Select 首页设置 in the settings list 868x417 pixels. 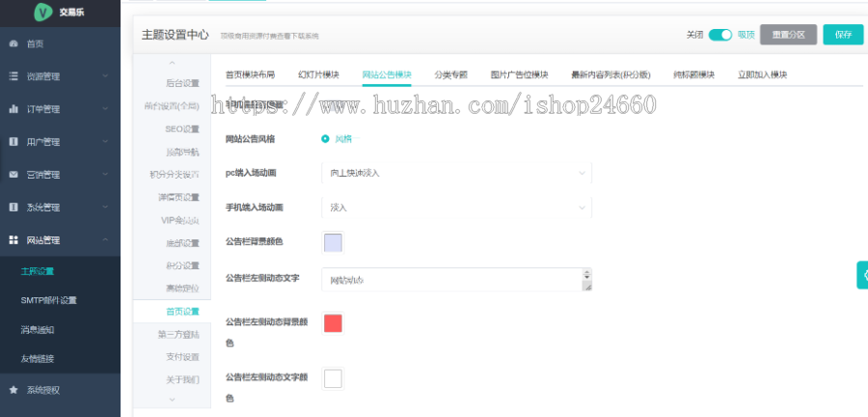182,311
